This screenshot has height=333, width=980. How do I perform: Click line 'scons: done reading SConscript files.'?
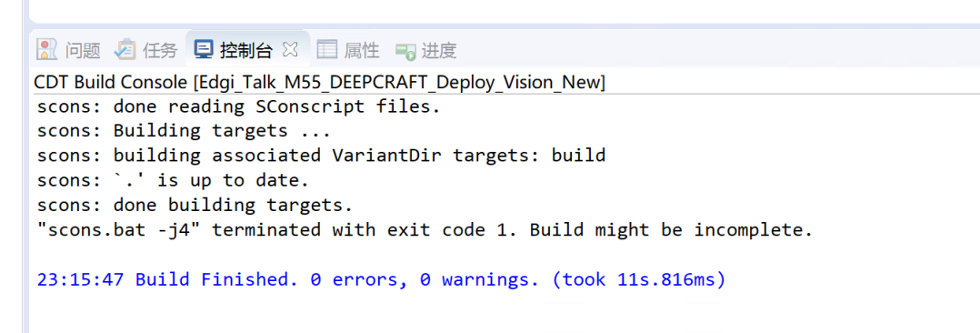tap(239, 106)
